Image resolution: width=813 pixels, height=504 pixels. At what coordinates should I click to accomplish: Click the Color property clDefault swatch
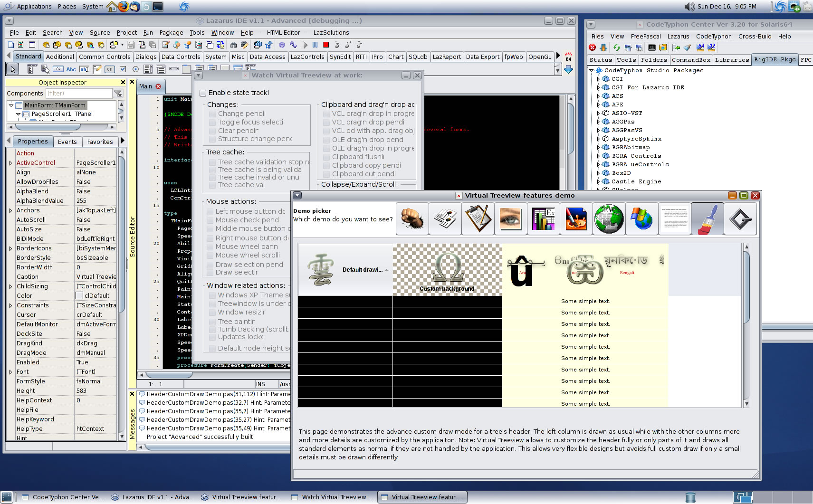[79, 296]
